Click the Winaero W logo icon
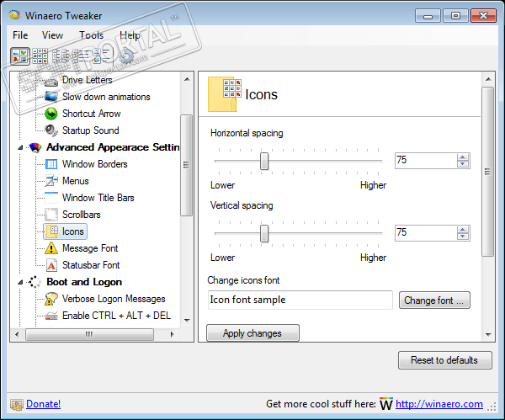The height and width of the screenshot is (420, 505). [385, 403]
